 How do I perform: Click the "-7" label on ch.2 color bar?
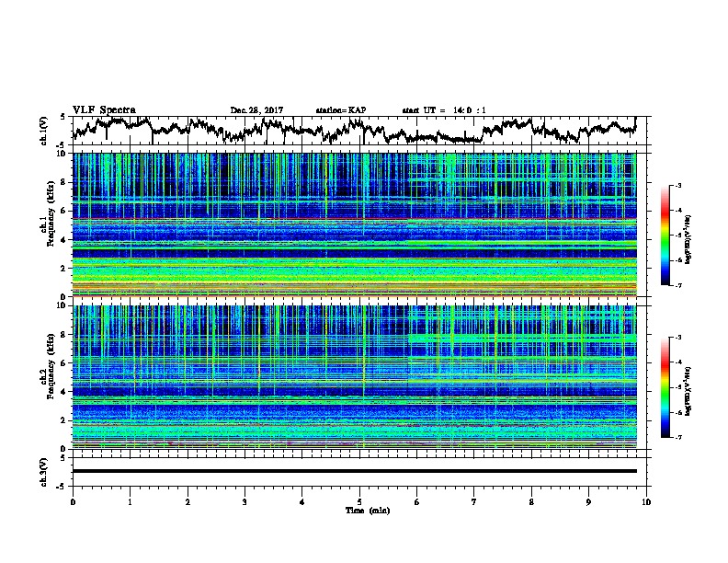677,438
